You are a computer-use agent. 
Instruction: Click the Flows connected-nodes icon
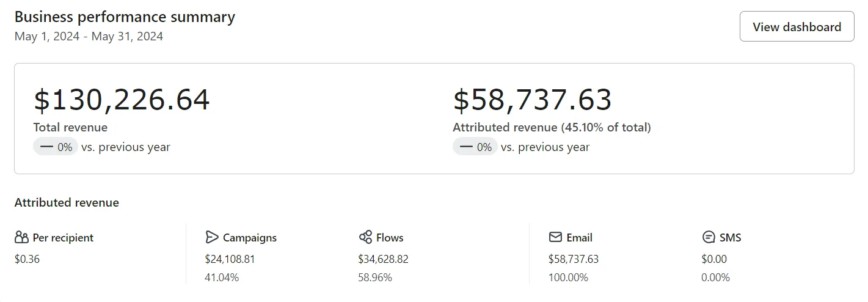coord(365,237)
